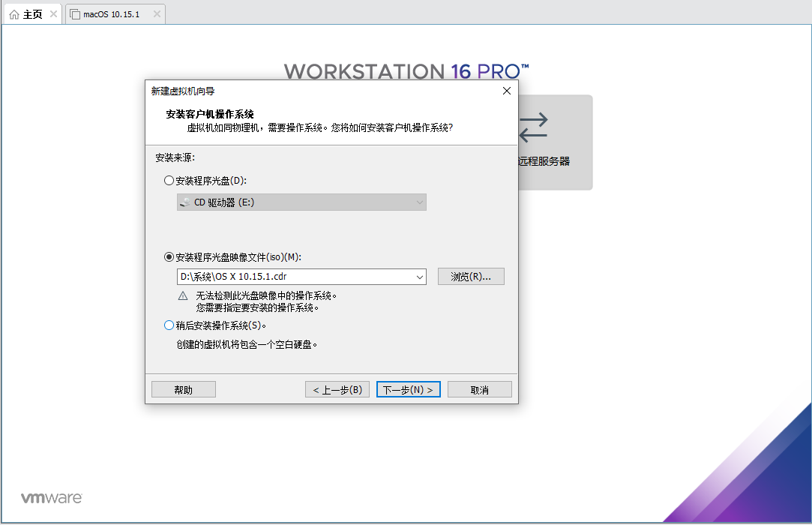
Task: Expand the ISO path combo box arrow
Action: [420, 277]
